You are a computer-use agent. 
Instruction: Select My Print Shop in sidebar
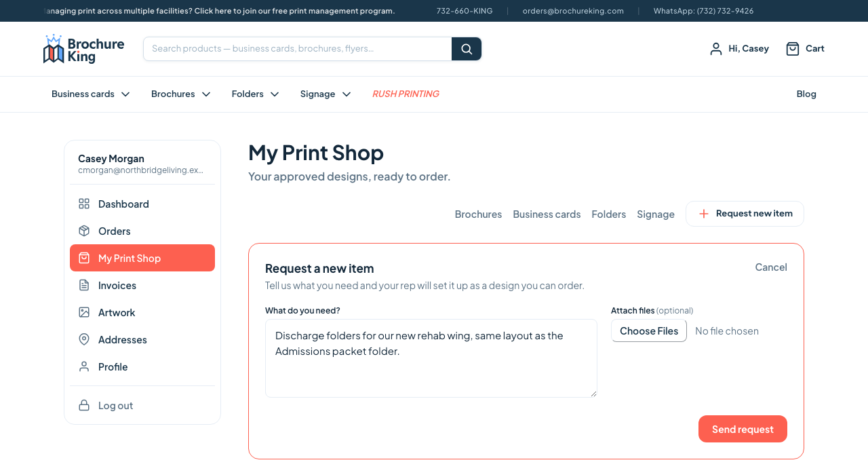(x=142, y=258)
